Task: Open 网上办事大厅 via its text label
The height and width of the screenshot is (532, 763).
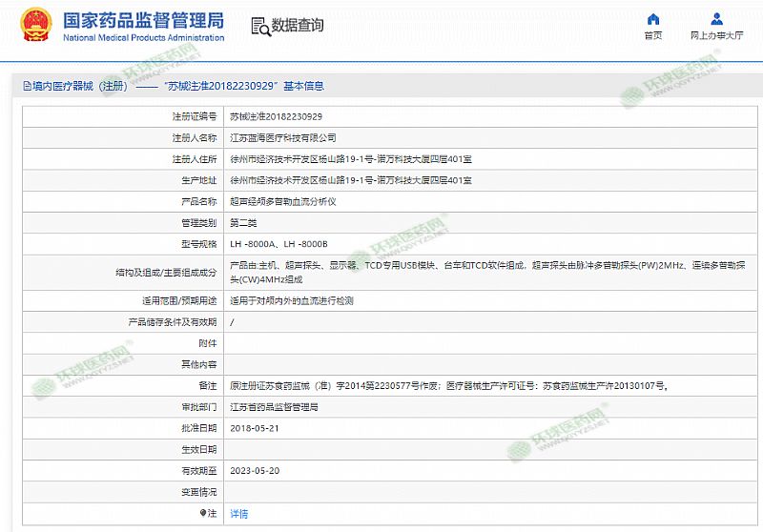Action: (716, 36)
